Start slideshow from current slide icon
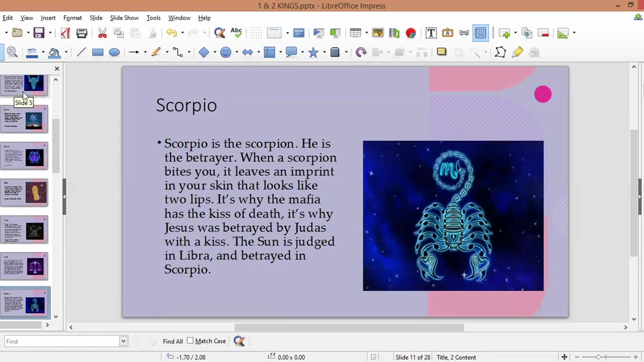Screen dimensions: 644x362 click(x=335, y=33)
